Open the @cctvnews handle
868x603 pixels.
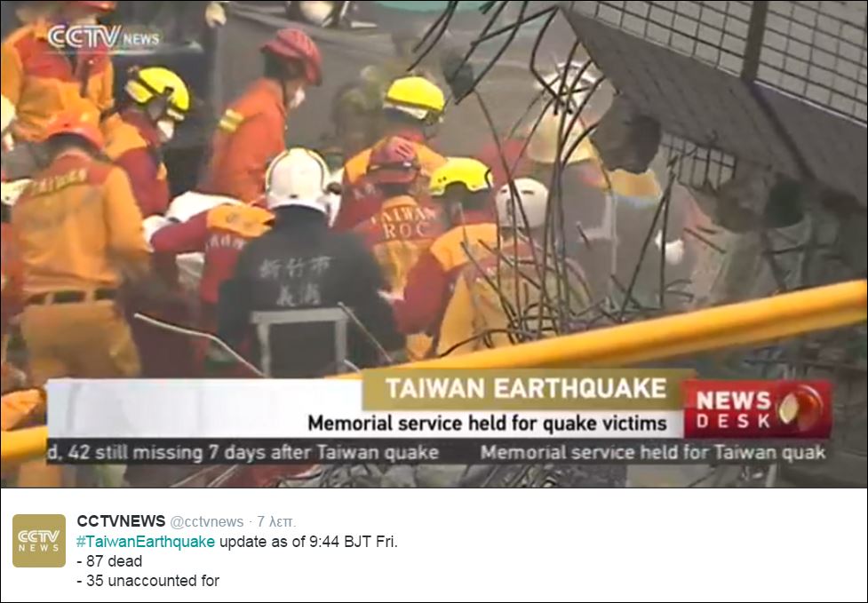pos(206,521)
